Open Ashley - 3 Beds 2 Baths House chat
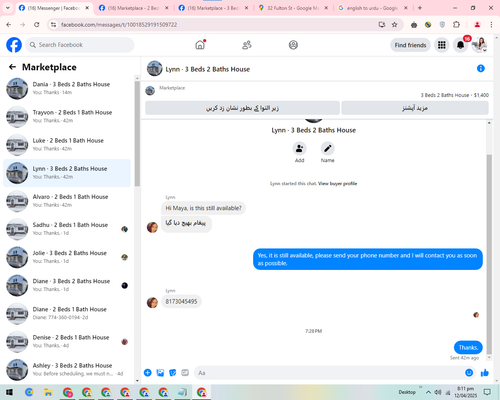 [x=67, y=370]
